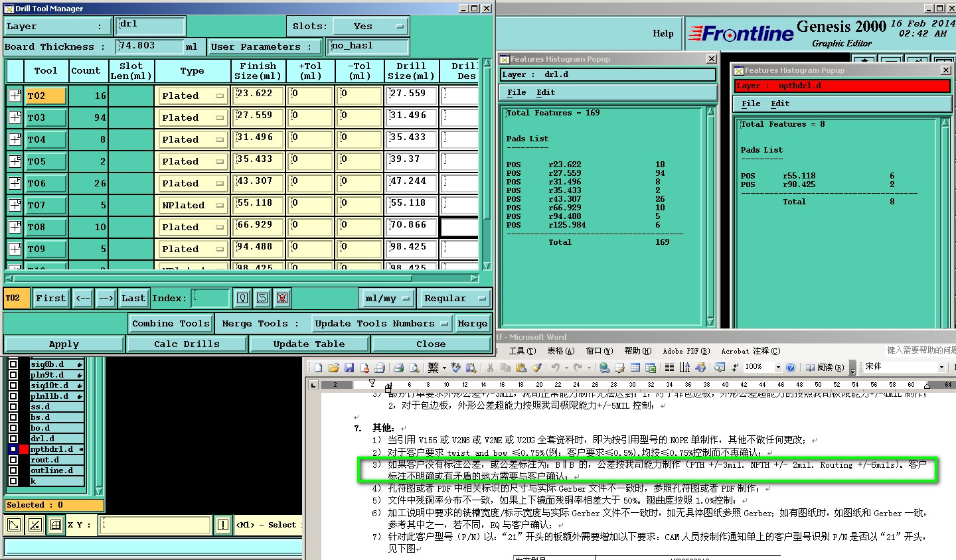Click the 繁 Chinese conversion icon in Word
This screenshot has height=560, width=956.
point(434,368)
